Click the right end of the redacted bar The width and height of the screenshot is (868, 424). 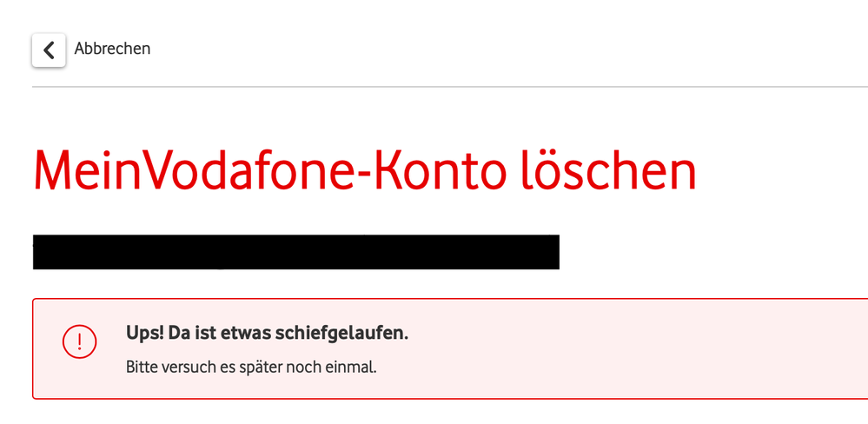click(553, 252)
